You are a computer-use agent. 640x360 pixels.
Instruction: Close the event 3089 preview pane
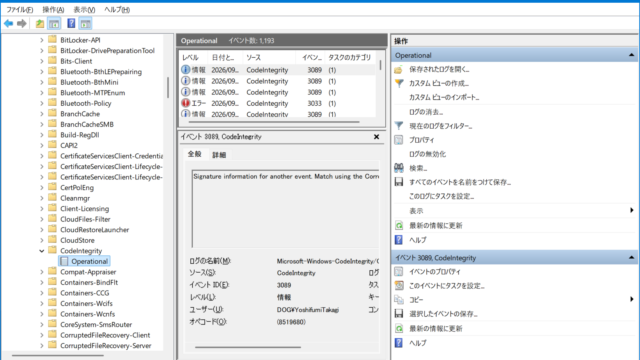click(x=376, y=137)
